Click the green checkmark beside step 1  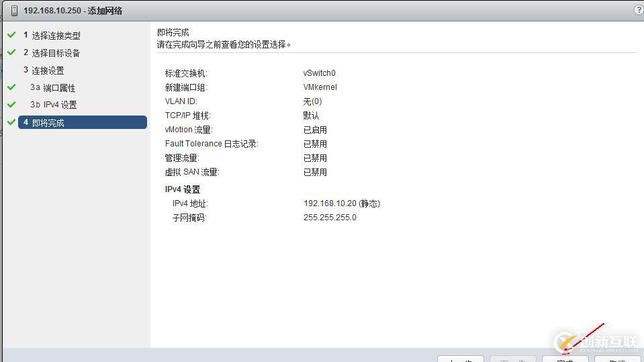(11, 35)
